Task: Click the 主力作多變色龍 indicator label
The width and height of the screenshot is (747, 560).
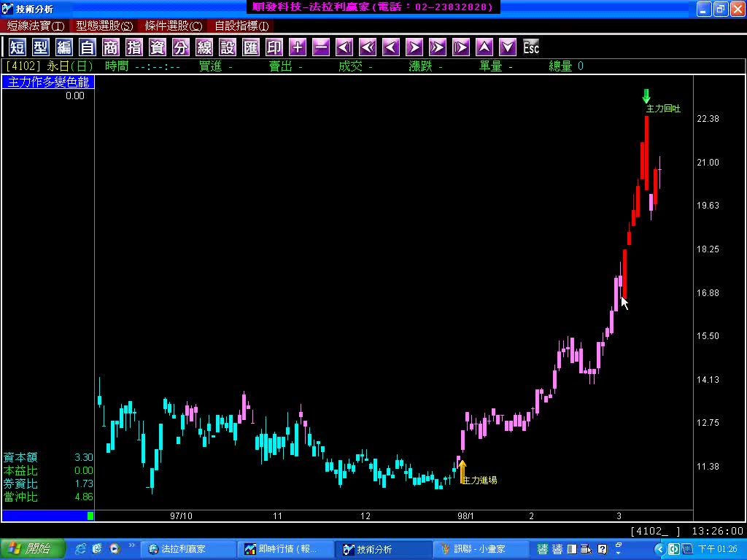Action: click(48, 82)
